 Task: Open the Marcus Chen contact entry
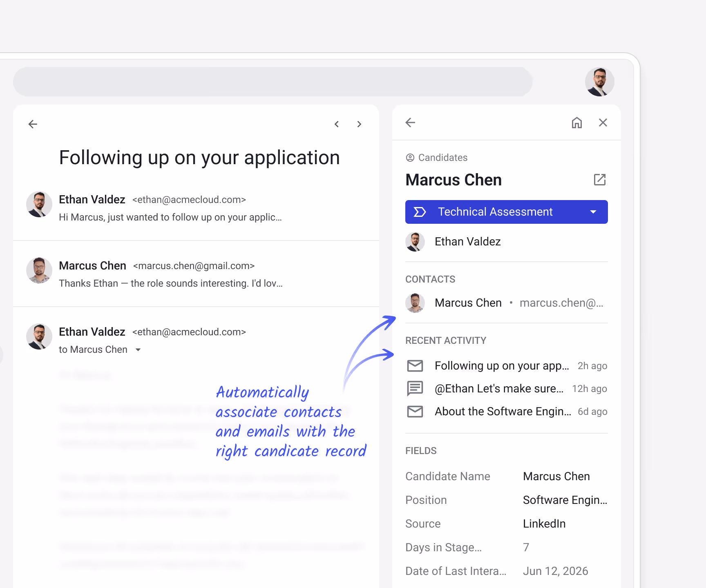pyautogui.click(x=507, y=303)
